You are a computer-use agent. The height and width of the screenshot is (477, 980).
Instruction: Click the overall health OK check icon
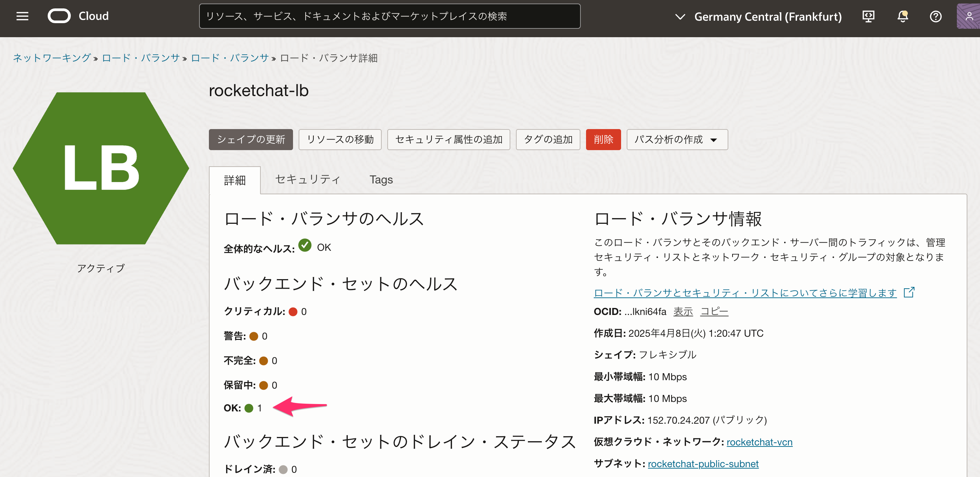pyautogui.click(x=305, y=245)
